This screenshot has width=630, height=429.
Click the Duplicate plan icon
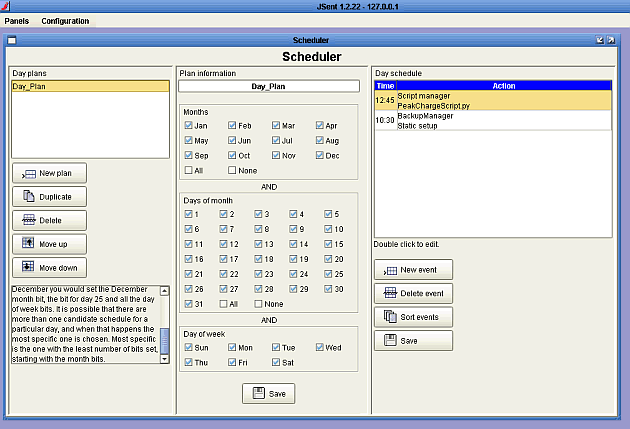click(29, 196)
